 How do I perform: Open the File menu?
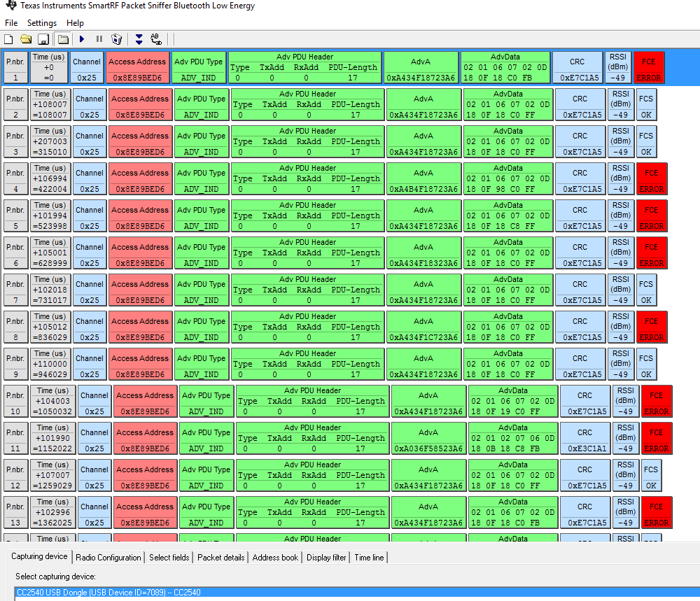click(11, 23)
